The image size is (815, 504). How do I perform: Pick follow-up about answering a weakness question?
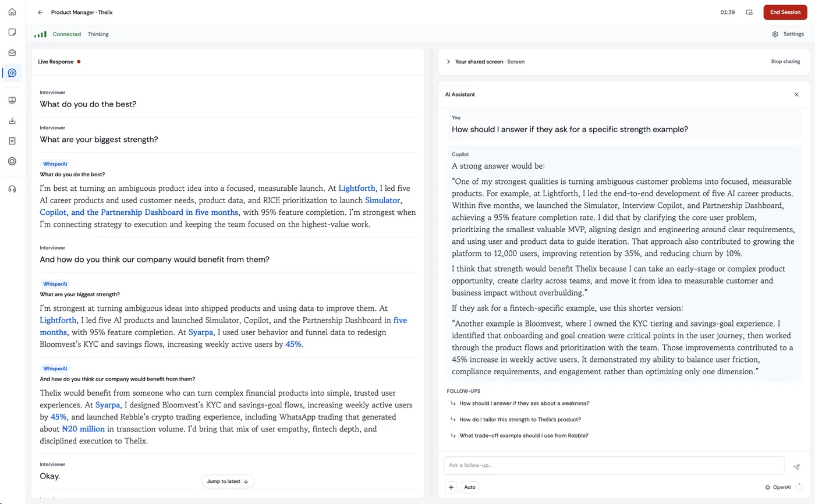pyautogui.click(x=524, y=403)
